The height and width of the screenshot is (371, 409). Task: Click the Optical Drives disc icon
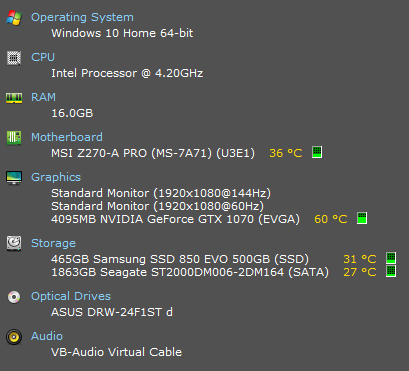[x=14, y=297]
